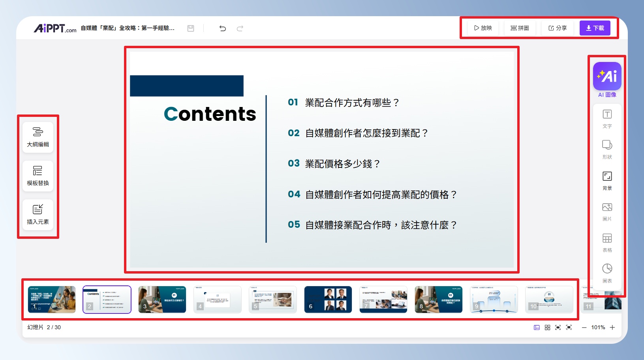Select slide 6 thumbnail

[x=328, y=300]
